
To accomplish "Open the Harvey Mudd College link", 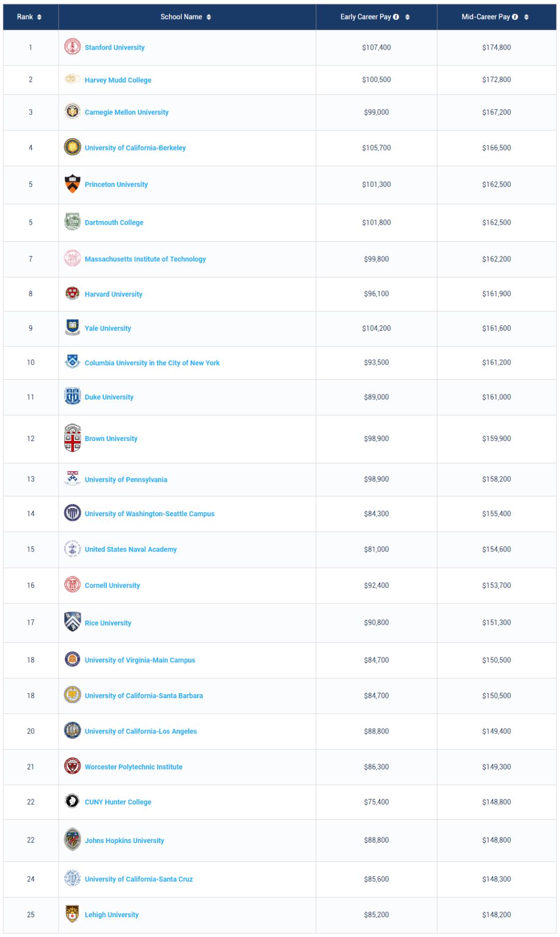I will 118,80.
